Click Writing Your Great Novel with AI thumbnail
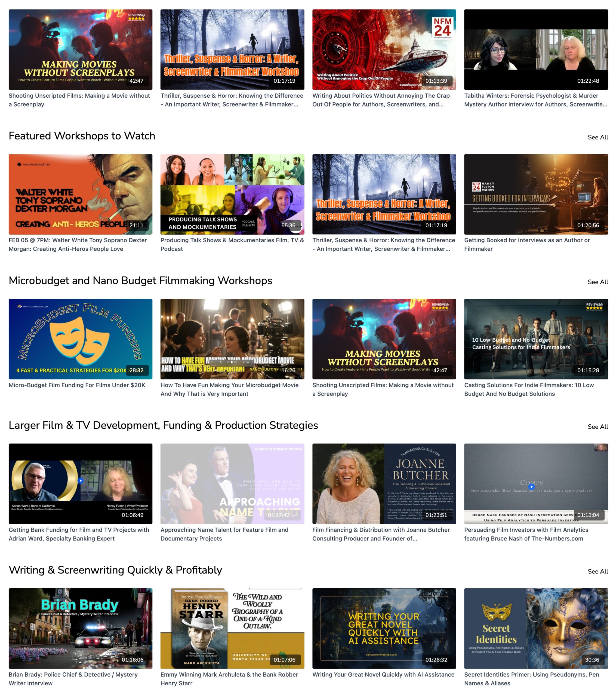The height and width of the screenshot is (696, 616). pos(384,628)
